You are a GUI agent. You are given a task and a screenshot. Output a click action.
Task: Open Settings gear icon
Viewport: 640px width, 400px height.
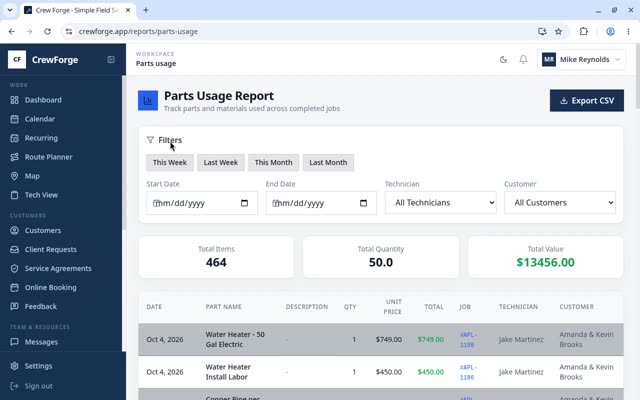point(14,366)
